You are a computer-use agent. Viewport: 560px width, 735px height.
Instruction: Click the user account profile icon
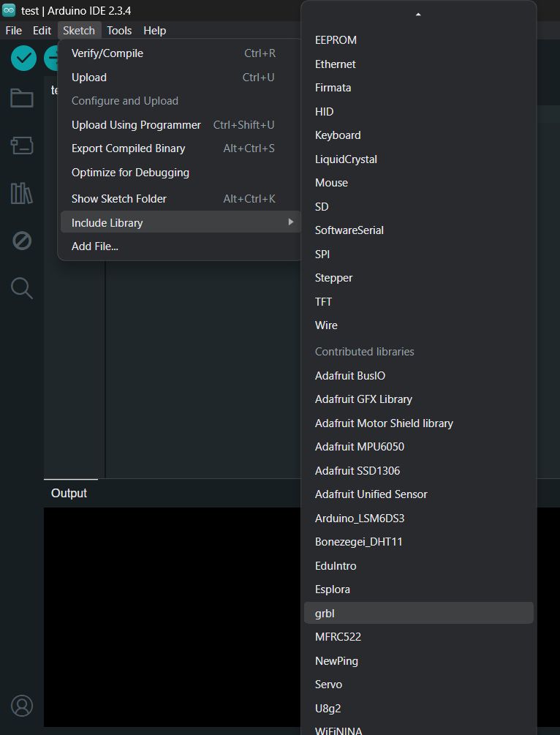(x=21, y=706)
